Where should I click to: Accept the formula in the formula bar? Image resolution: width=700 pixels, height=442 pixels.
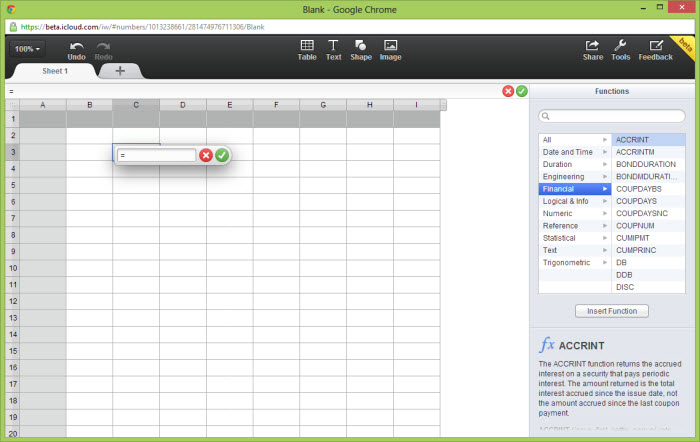(x=521, y=91)
